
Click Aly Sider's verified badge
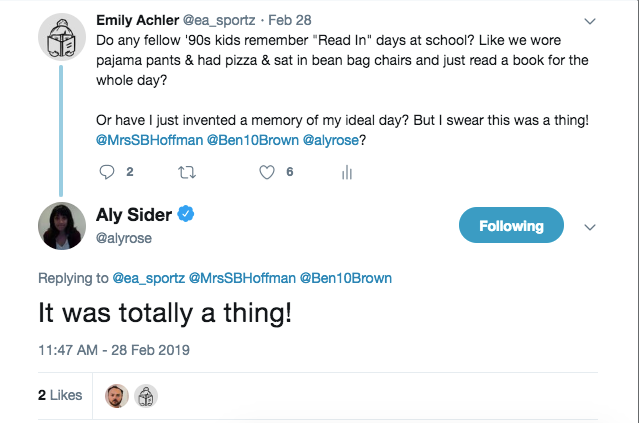pyautogui.click(x=185, y=214)
